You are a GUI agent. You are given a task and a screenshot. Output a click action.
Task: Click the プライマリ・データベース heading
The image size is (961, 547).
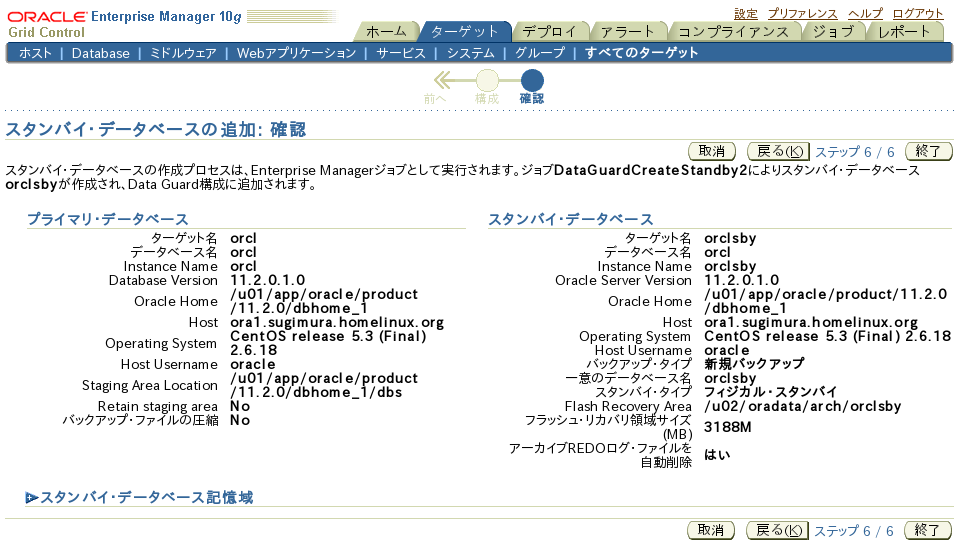coord(108,219)
